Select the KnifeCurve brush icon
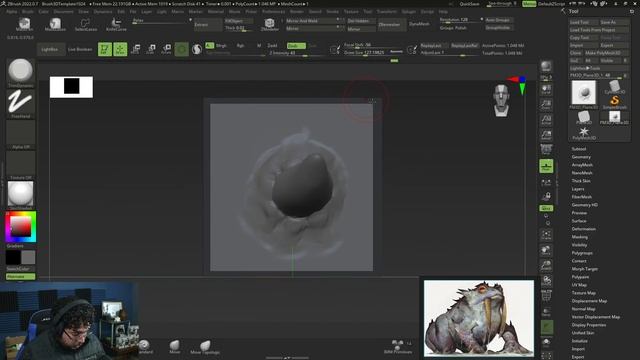Image resolution: width=640 pixels, height=360 pixels. point(116,24)
